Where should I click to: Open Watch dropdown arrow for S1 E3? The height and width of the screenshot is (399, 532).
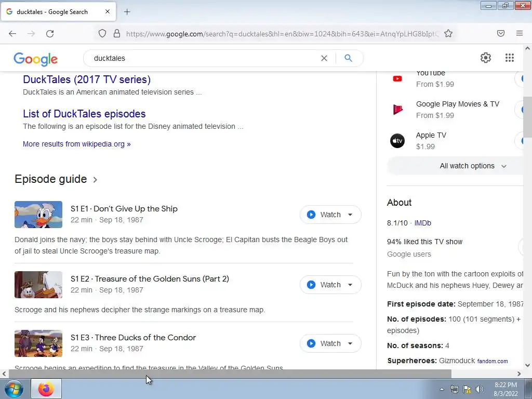coord(350,344)
